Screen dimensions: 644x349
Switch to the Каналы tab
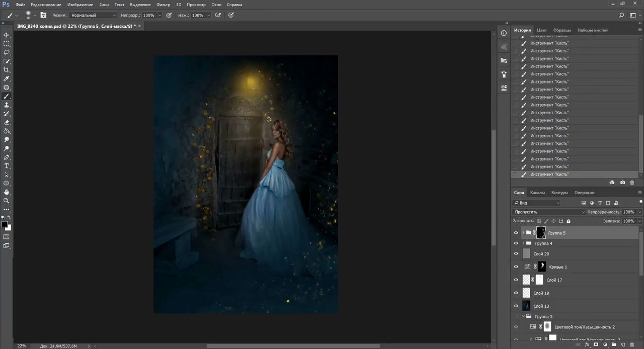coord(537,193)
